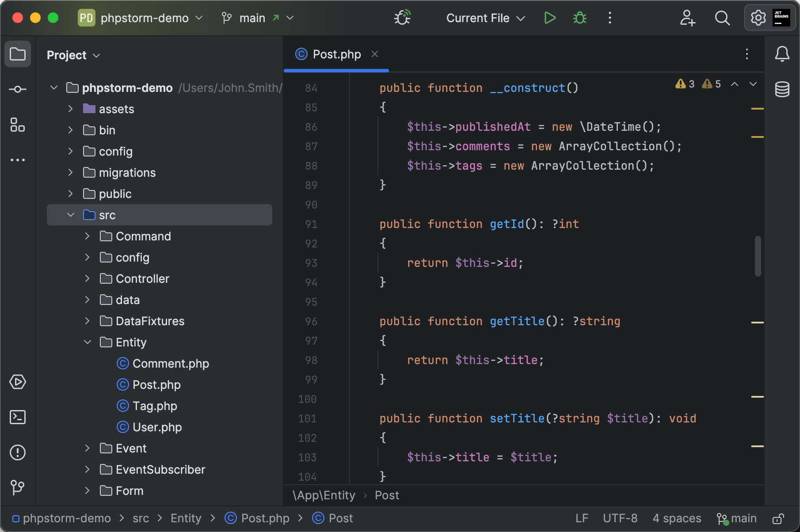Open Search Everywhere with the magnifier icon

pos(722,18)
